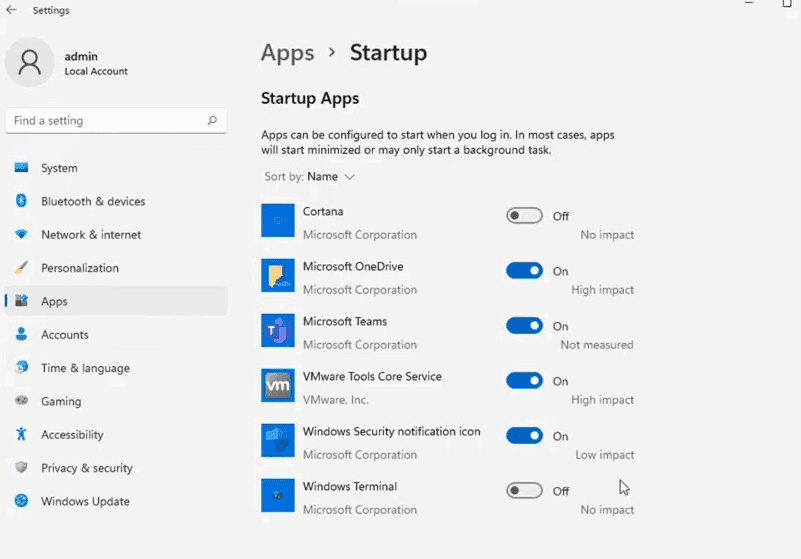
Task: Click the Time & language globe icon
Action: [21, 367]
